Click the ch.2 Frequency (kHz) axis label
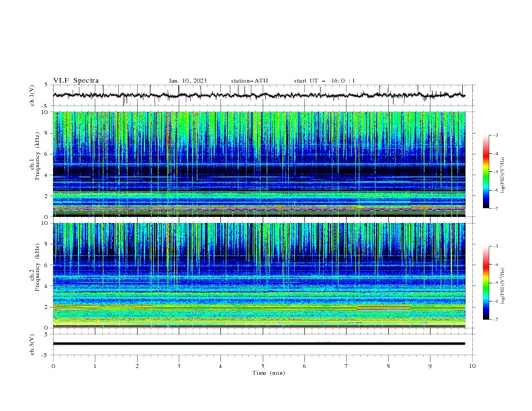Image resolution: width=532 pixels, height=411 pixels. (35, 267)
